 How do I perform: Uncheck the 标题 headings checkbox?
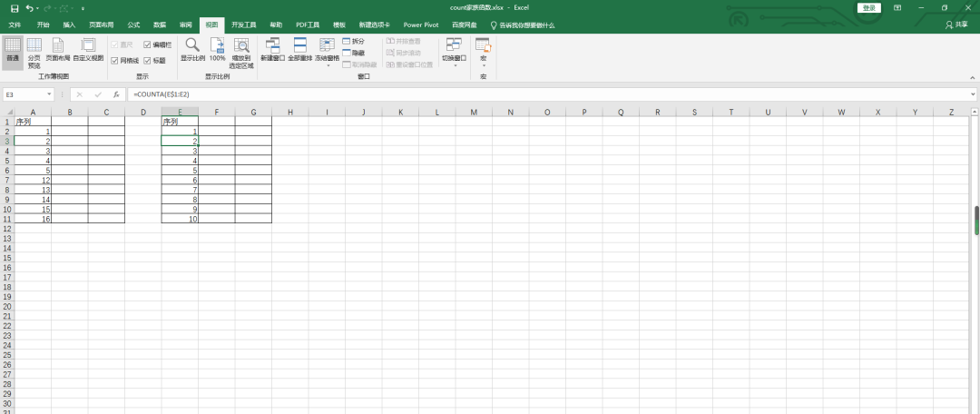click(147, 61)
